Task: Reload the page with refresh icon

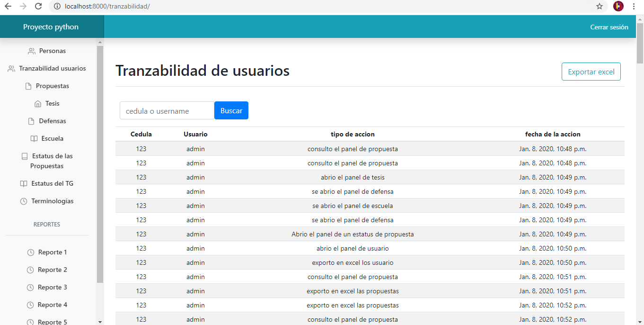Action: pyautogui.click(x=39, y=7)
